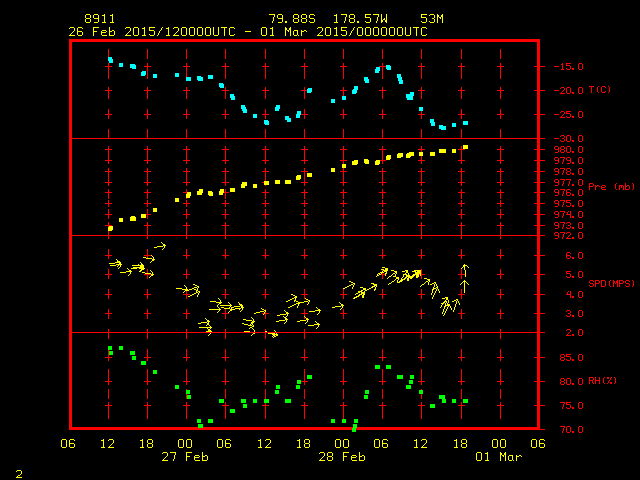The image size is (640, 480).
Task: Click the 4.0 wind speed tick label
Action: tap(574, 294)
